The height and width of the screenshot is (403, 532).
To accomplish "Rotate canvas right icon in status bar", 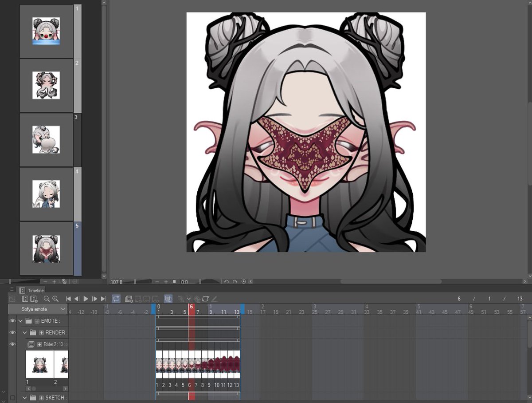I will (235, 281).
